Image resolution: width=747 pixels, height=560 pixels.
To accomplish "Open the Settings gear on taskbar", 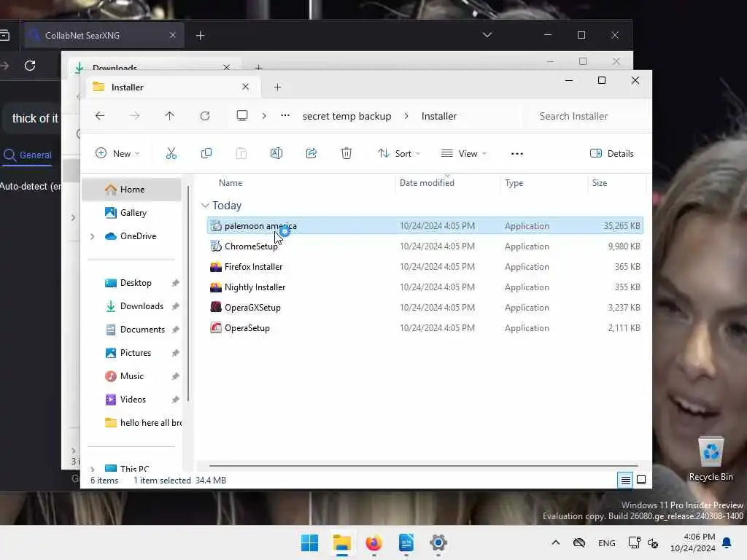I will tap(438, 542).
